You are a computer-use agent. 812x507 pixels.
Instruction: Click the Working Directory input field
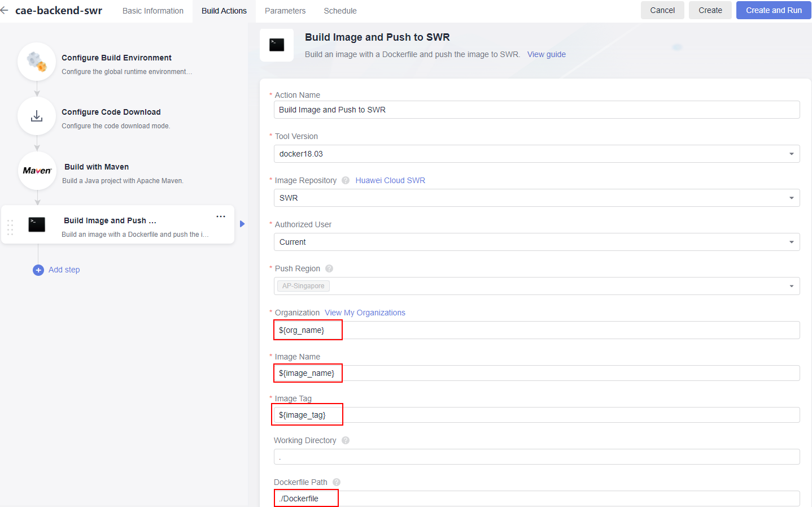(536, 457)
